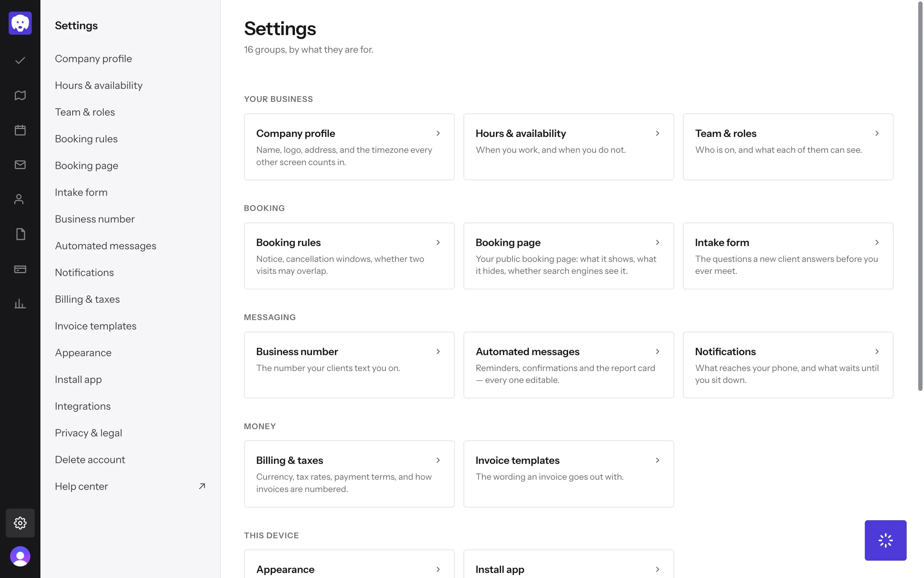Open the Intake form card chevron
Screen dimensions: 924x578
click(x=877, y=242)
